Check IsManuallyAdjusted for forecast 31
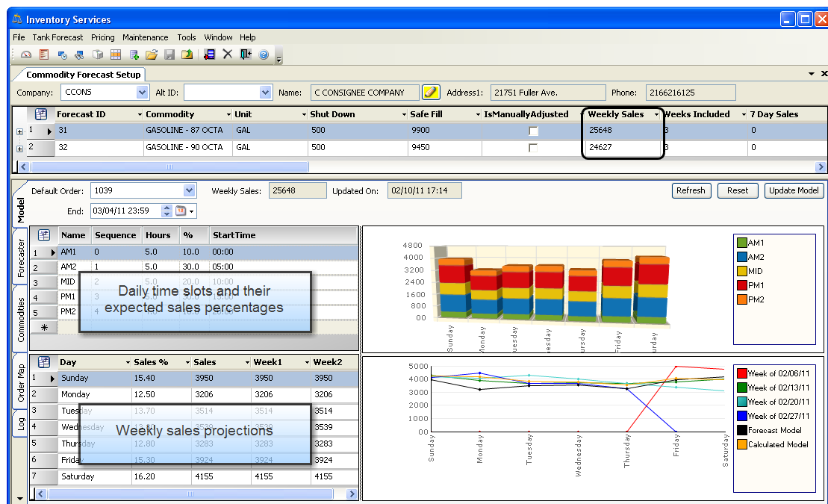This screenshot has height=504, width=828. coord(533,131)
